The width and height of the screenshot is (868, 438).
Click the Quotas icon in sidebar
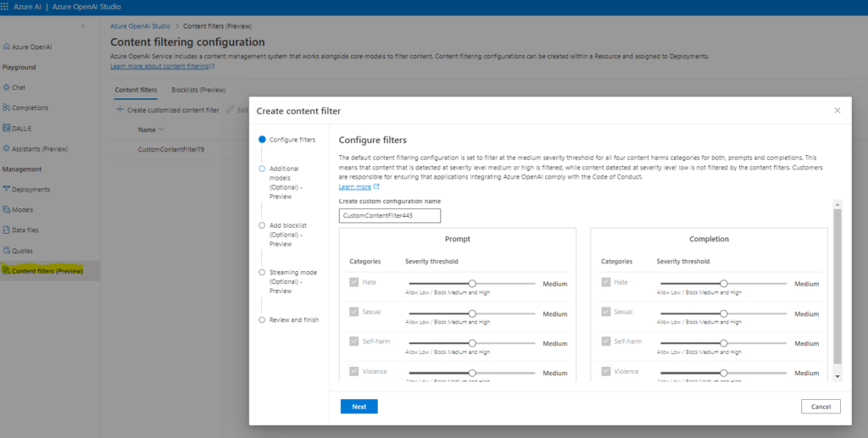[x=7, y=250]
